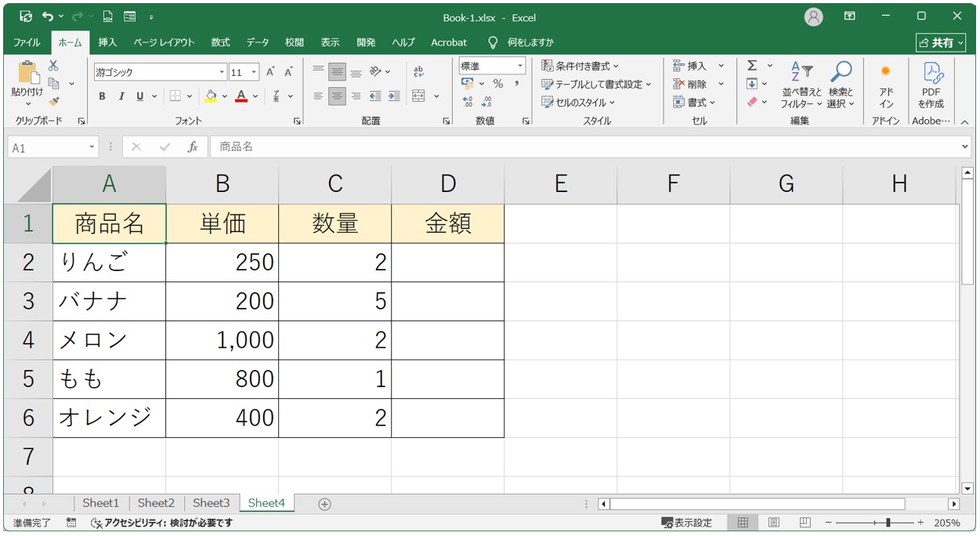Toggle bottom vertical alignment
The height and width of the screenshot is (536, 980).
pyautogui.click(x=356, y=72)
